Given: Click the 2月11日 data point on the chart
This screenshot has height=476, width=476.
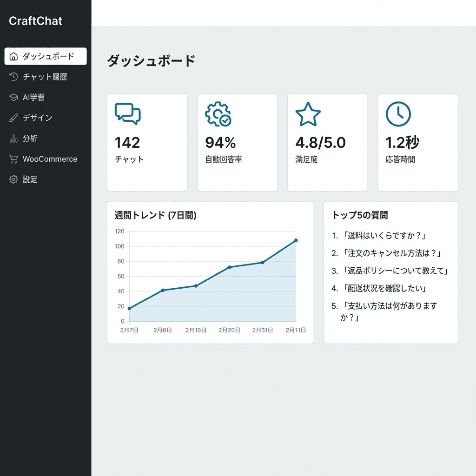Looking at the screenshot, I should pos(296,241).
